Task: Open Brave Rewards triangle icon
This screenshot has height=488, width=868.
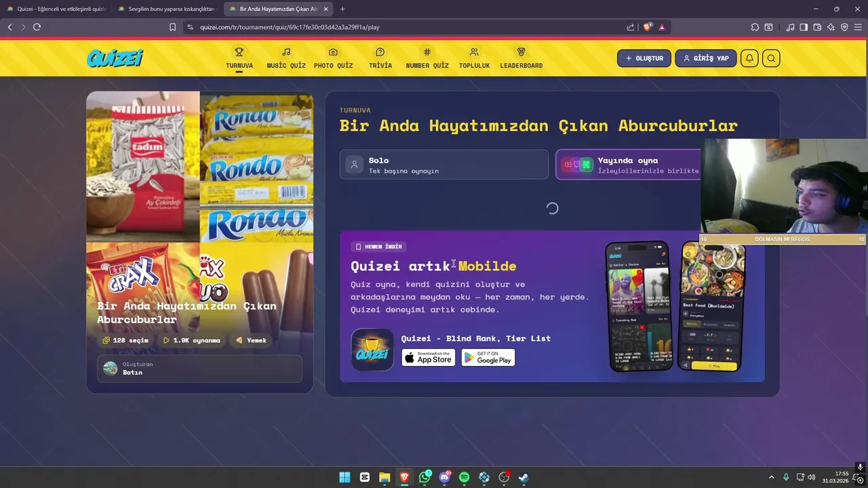Action: click(662, 27)
